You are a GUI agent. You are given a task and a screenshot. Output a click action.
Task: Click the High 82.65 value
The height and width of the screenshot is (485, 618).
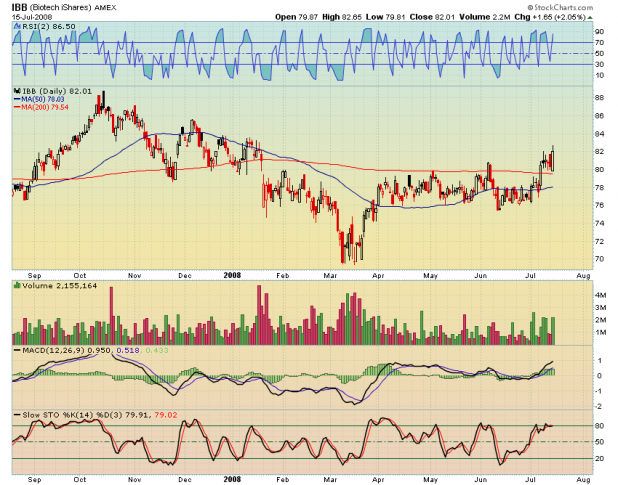(x=342, y=17)
